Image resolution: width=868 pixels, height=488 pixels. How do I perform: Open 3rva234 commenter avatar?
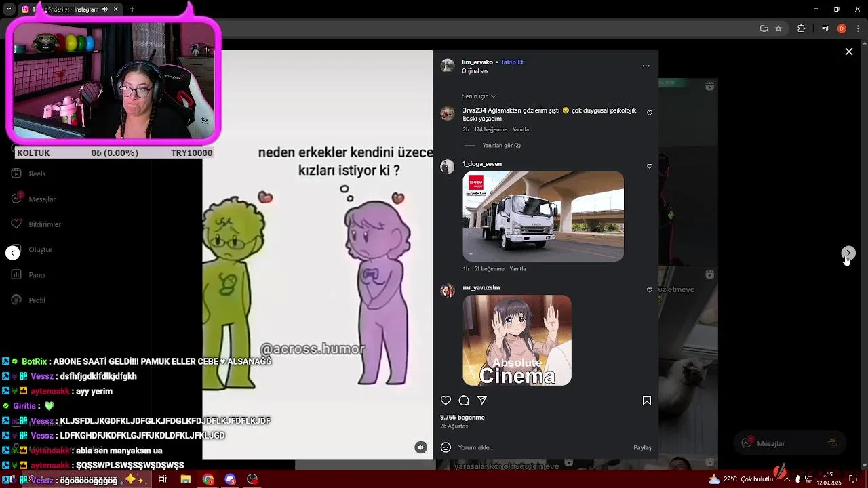coord(448,114)
